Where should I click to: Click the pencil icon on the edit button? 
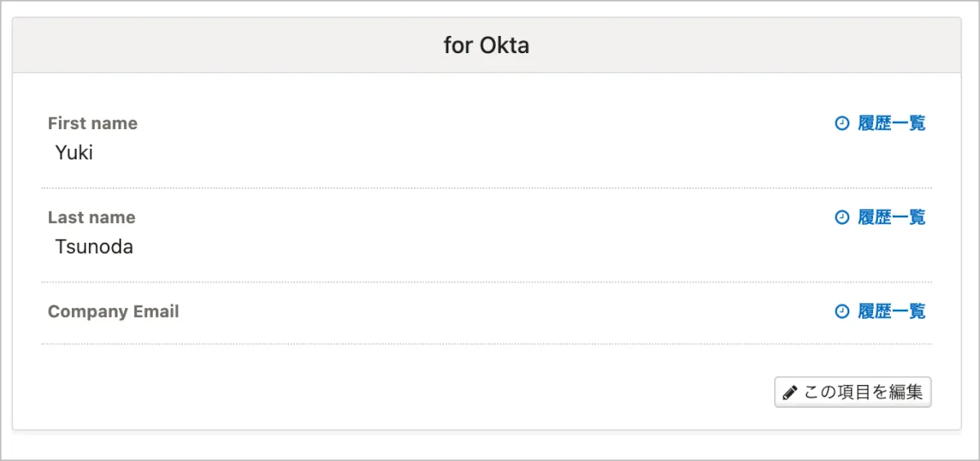tap(789, 392)
